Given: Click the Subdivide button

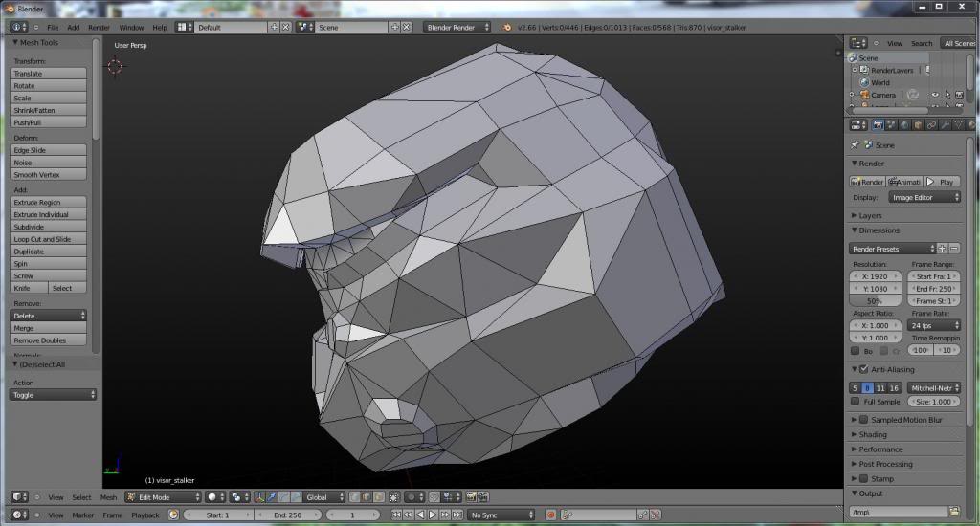Looking at the screenshot, I should click(48, 227).
